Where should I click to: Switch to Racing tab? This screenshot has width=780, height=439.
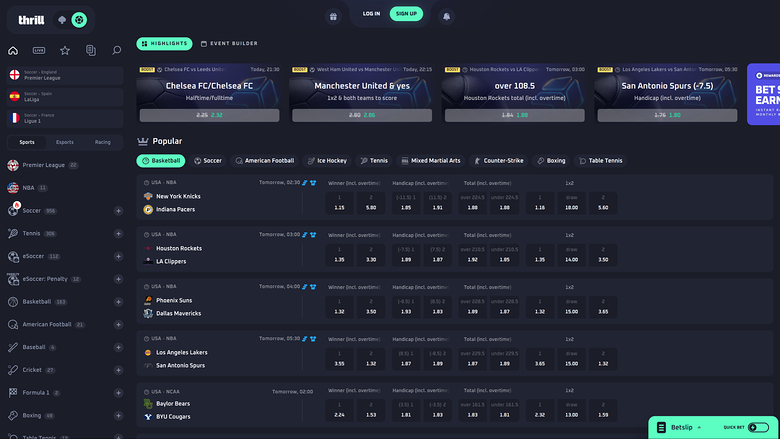103,142
